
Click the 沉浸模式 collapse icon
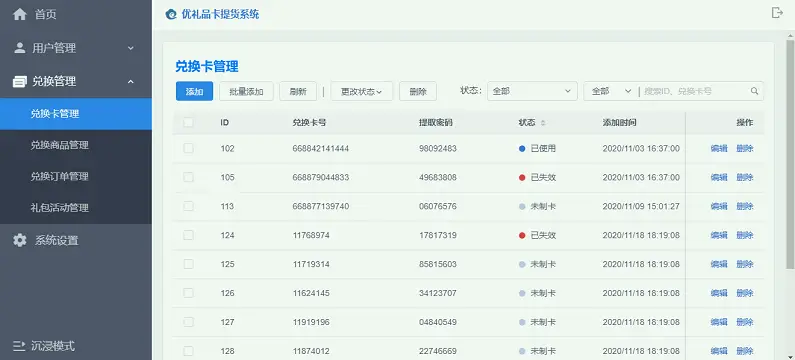[x=19, y=346]
